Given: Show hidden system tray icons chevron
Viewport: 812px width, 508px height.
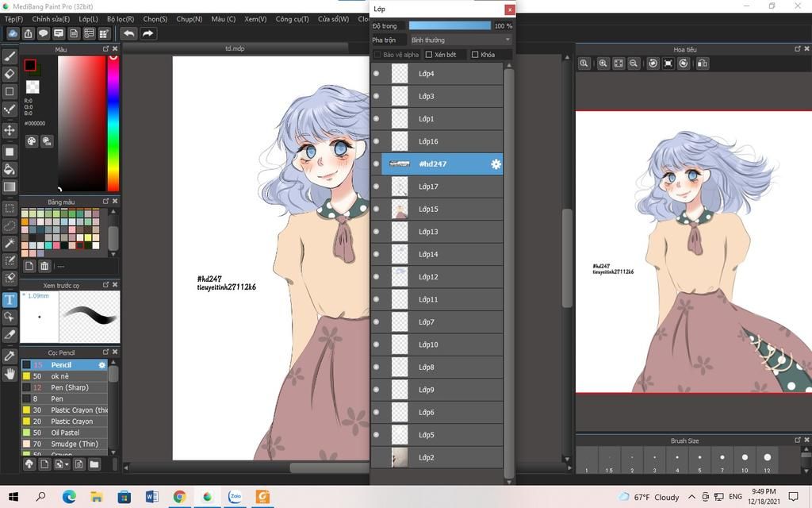Looking at the screenshot, I should [x=691, y=497].
